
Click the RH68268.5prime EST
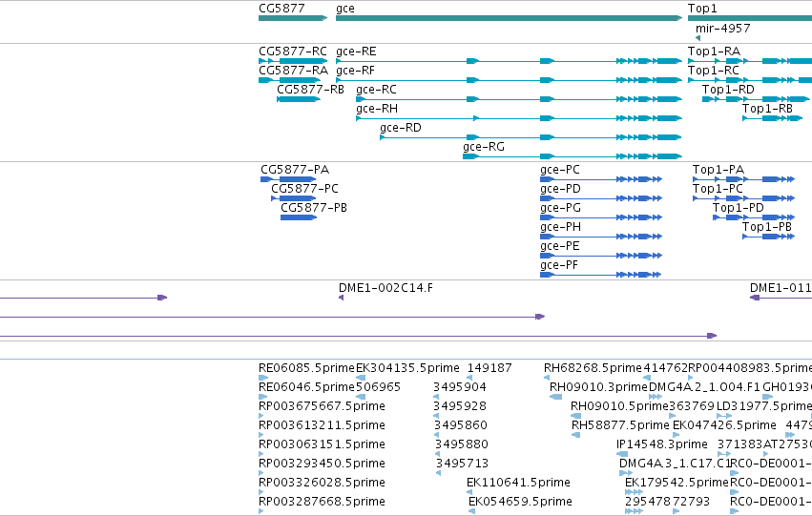[x=547, y=378]
